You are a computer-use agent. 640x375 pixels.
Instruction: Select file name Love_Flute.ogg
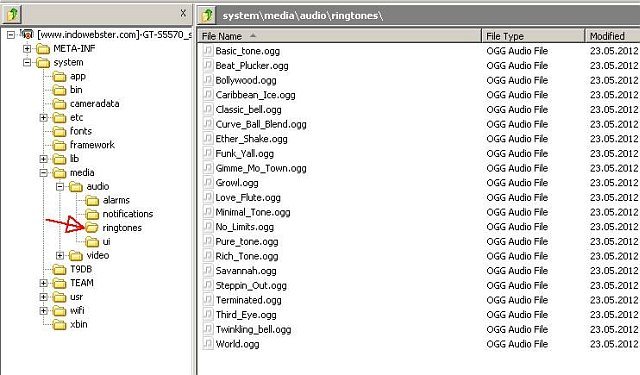pyautogui.click(x=248, y=198)
